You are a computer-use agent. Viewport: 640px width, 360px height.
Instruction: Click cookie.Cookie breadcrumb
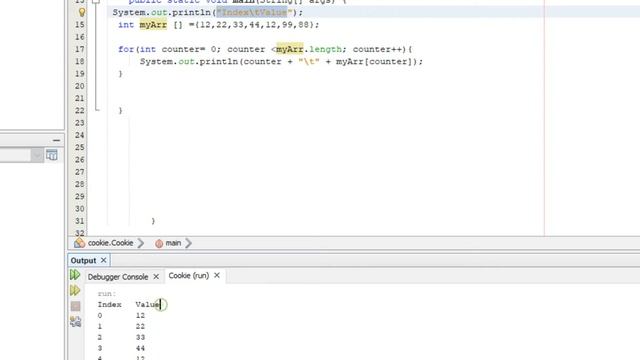pyautogui.click(x=111, y=243)
